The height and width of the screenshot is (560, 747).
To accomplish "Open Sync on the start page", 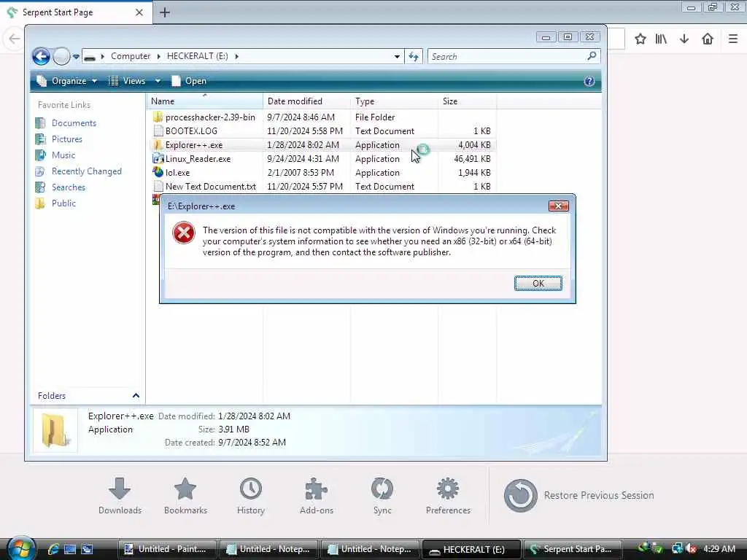I will [x=382, y=496].
